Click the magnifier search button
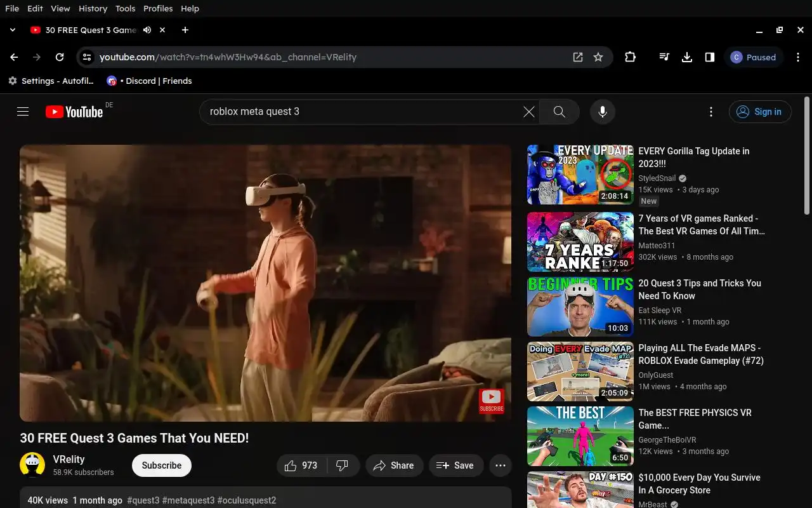Screen dimensions: 812x508 click(559, 112)
